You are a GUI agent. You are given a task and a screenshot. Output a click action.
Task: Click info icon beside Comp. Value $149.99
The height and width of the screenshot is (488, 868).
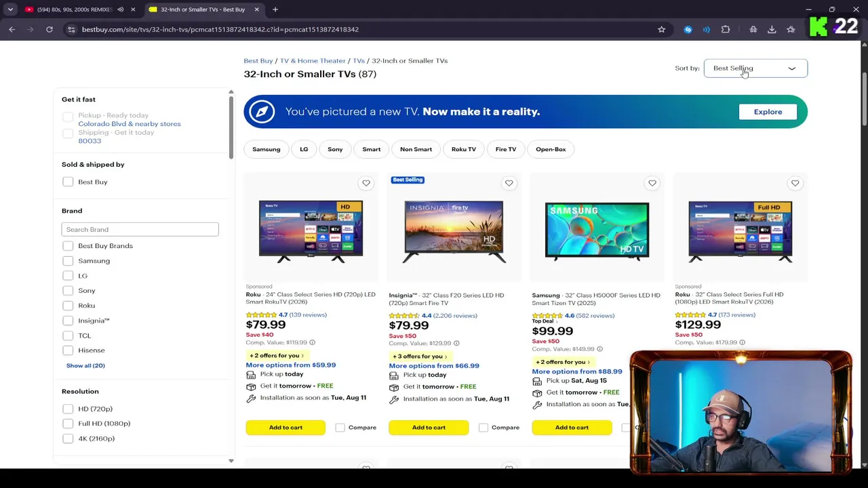(599, 349)
